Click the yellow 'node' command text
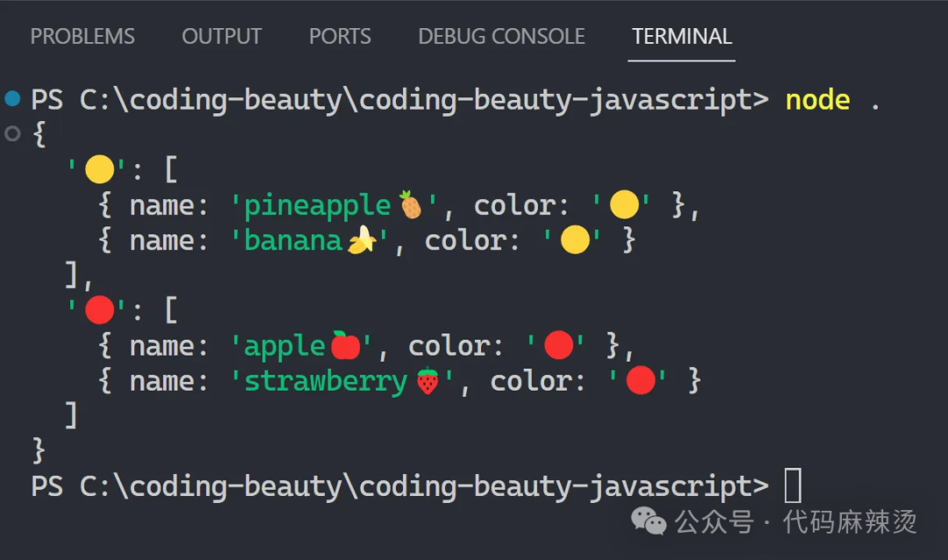The height and width of the screenshot is (560, 948). [x=817, y=99]
